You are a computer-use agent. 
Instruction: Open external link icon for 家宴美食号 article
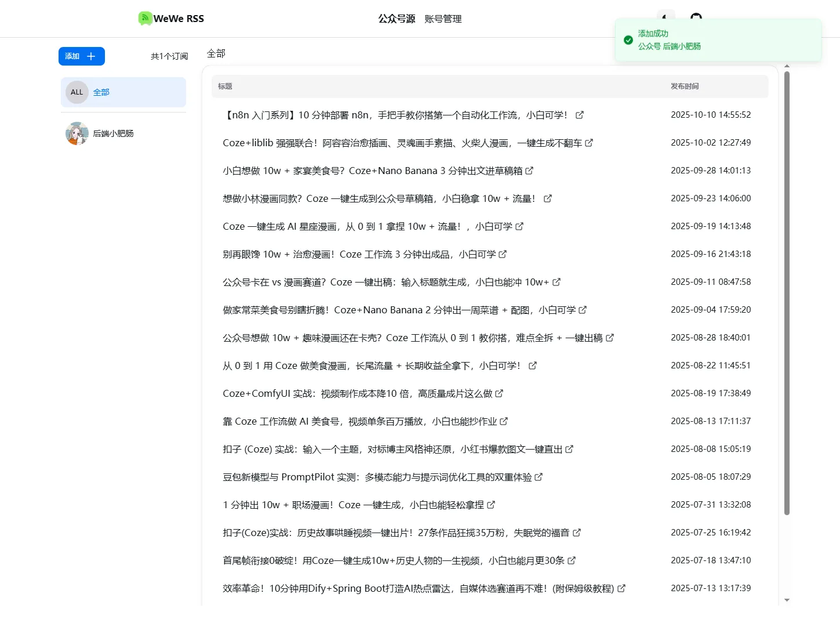pyautogui.click(x=529, y=171)
